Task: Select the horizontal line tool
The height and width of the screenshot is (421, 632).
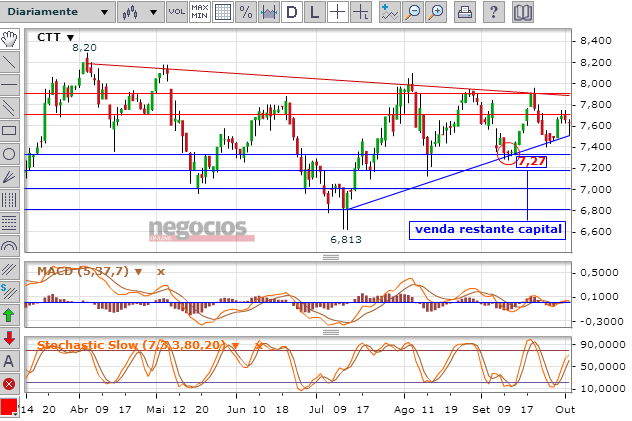Action: click(9, 85)
